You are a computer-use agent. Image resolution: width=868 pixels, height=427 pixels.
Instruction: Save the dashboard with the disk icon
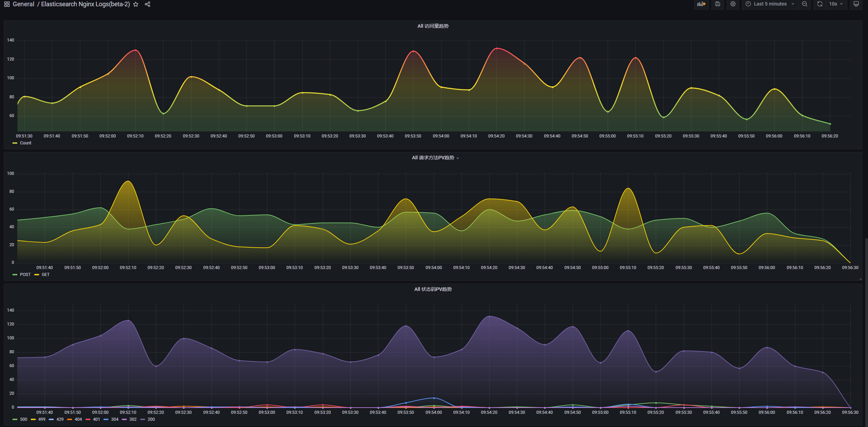point(718,4)
